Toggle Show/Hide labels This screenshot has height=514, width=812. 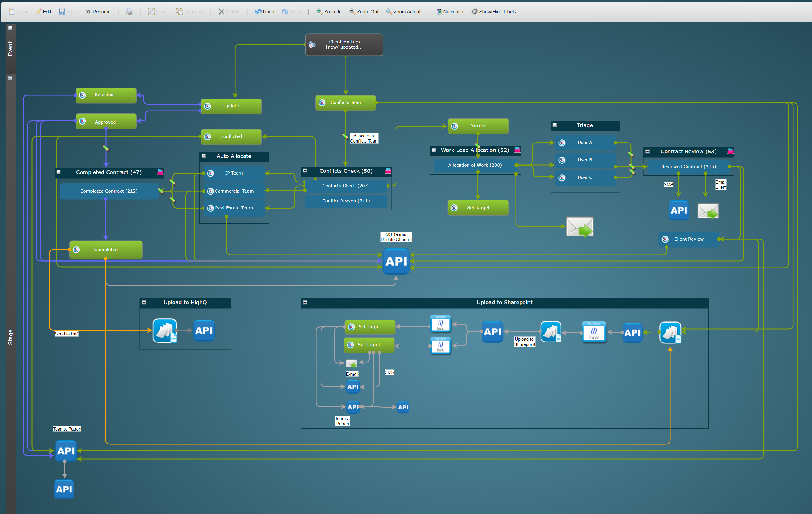click(x=494, y=11)
